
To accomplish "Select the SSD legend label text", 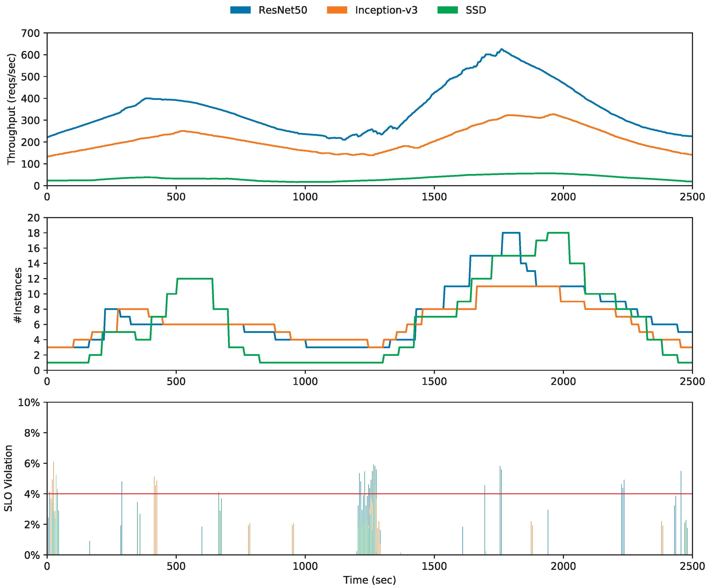I will click(476, 10).
